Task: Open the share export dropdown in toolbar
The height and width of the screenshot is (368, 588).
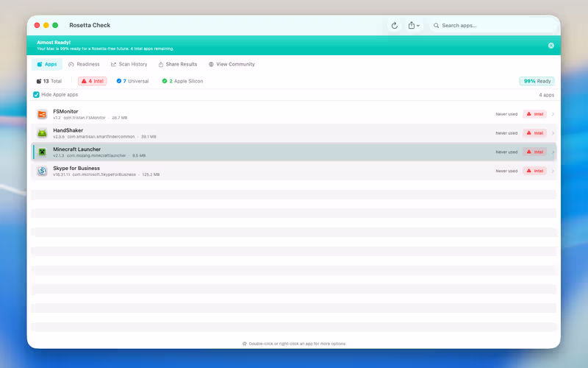Action: pyautogui.click(x=414, y=26)
